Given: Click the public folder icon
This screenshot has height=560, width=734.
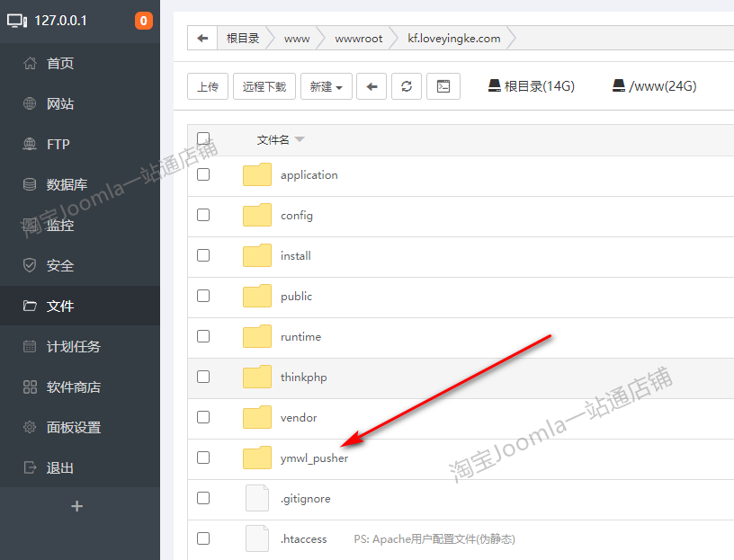Looking at the screenshot, I should coord(257,296).
